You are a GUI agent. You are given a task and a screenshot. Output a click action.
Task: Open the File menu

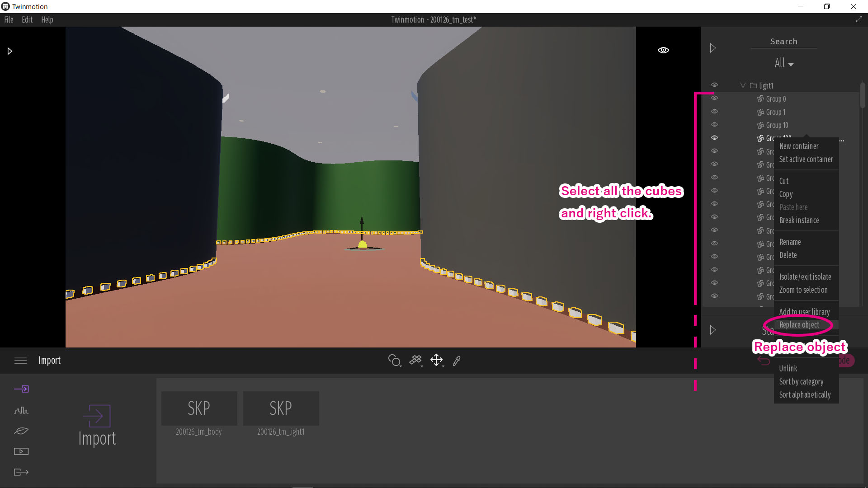tap(9, 19)
